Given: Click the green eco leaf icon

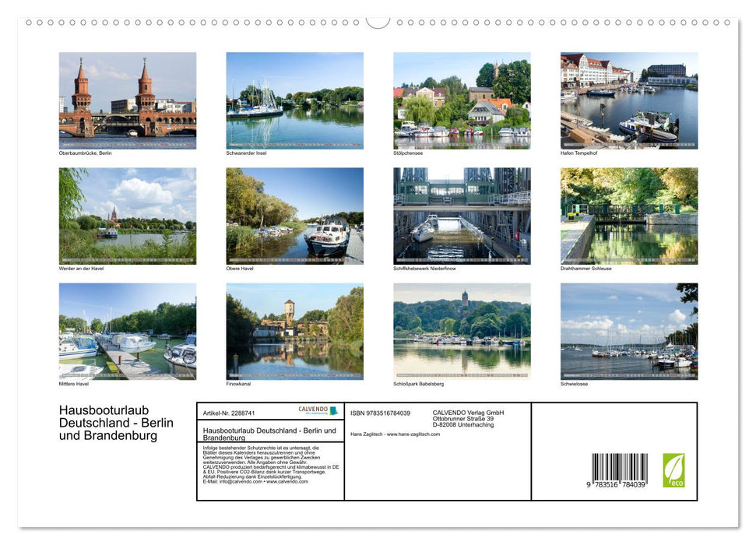Looking at the screenshot, I should click(x=673, y=470).
